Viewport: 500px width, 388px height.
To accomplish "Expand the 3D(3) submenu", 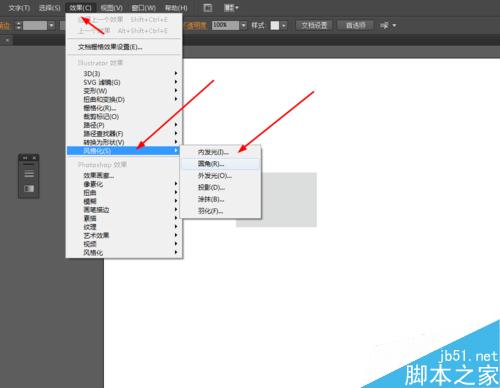I will [124, 73].
